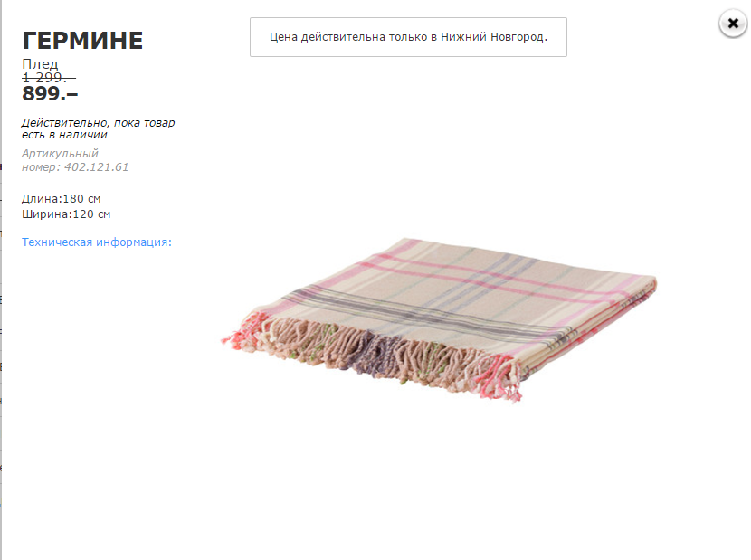
Task: Select the crossed-out 1 299 old price
Action: point(48,77)
